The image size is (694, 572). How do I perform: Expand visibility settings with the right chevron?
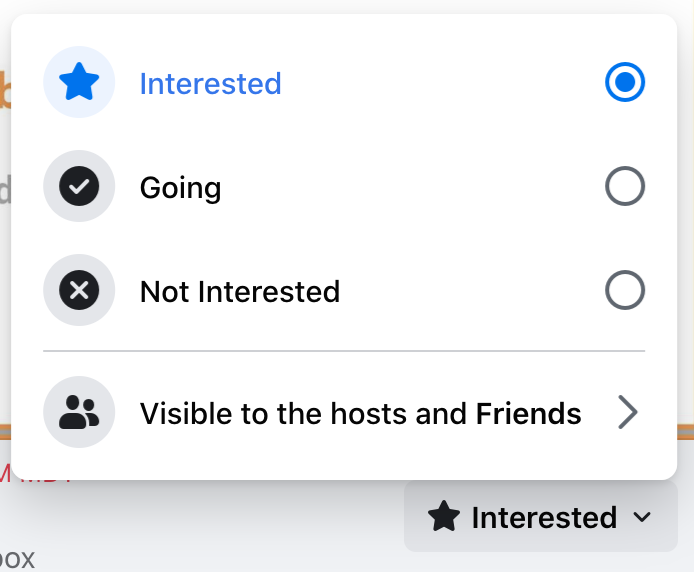(627, 412)
